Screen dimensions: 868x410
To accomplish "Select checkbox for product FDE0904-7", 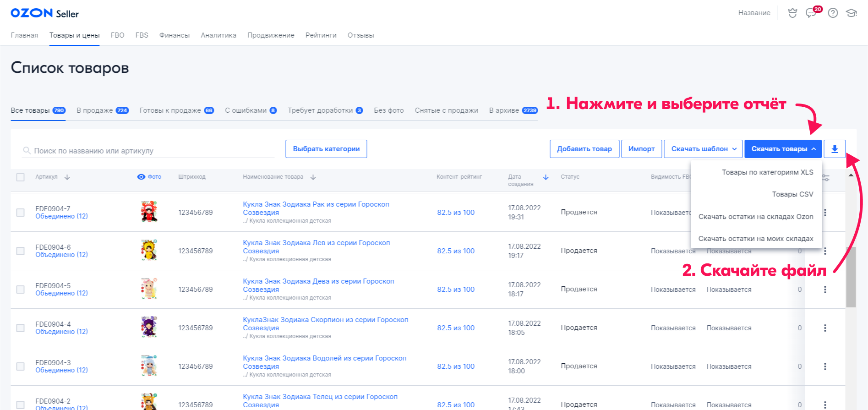I will pos(21,213).
